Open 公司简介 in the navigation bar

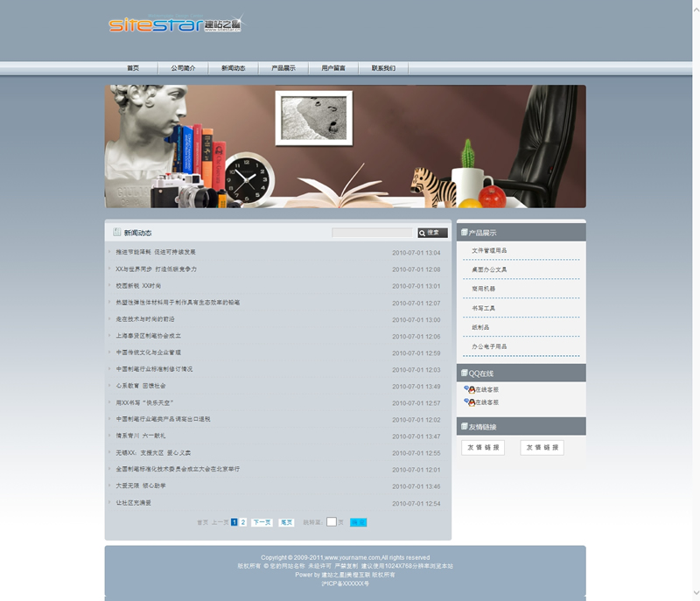tap(183, 68)
